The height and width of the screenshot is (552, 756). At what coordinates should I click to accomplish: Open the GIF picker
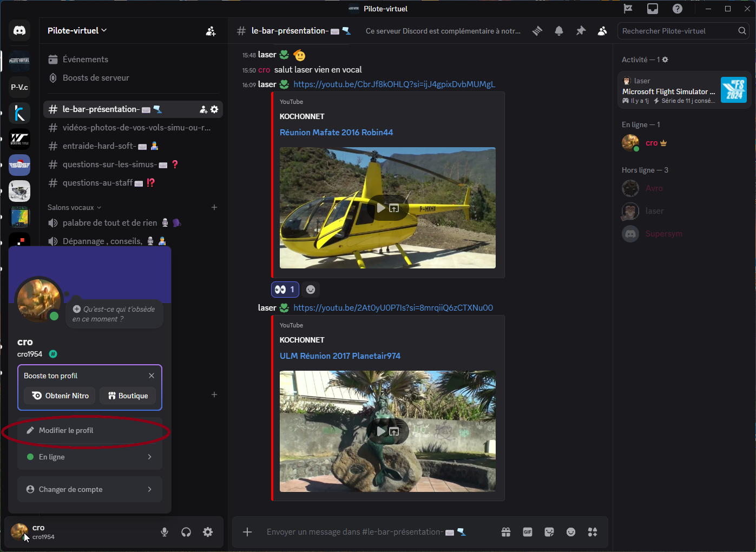pyautogui.click(x=528, y=532)
